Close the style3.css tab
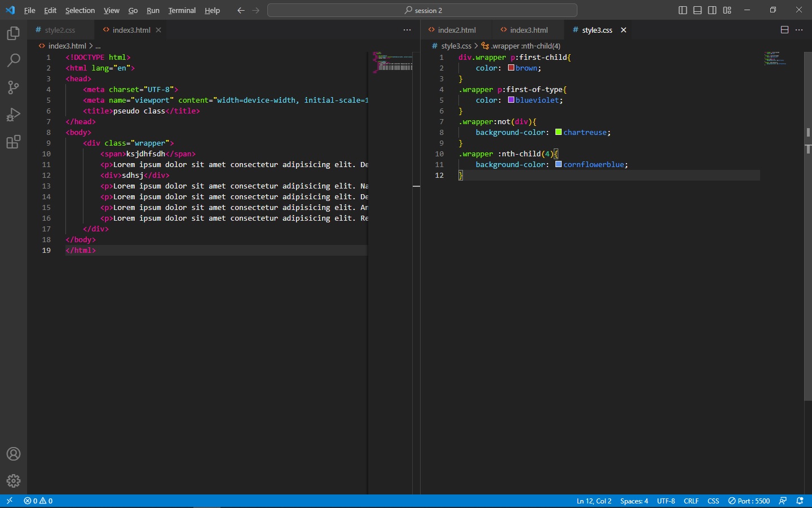Viewport: 812px width, 508px height. click(624, 30)
